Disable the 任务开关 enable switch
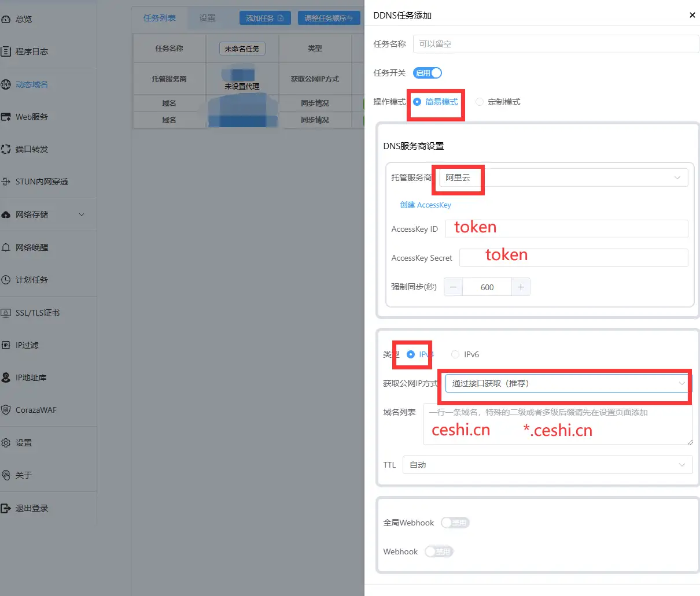This screenshot has width=700, height=596. pyautogui.click(x=427, y=73)
